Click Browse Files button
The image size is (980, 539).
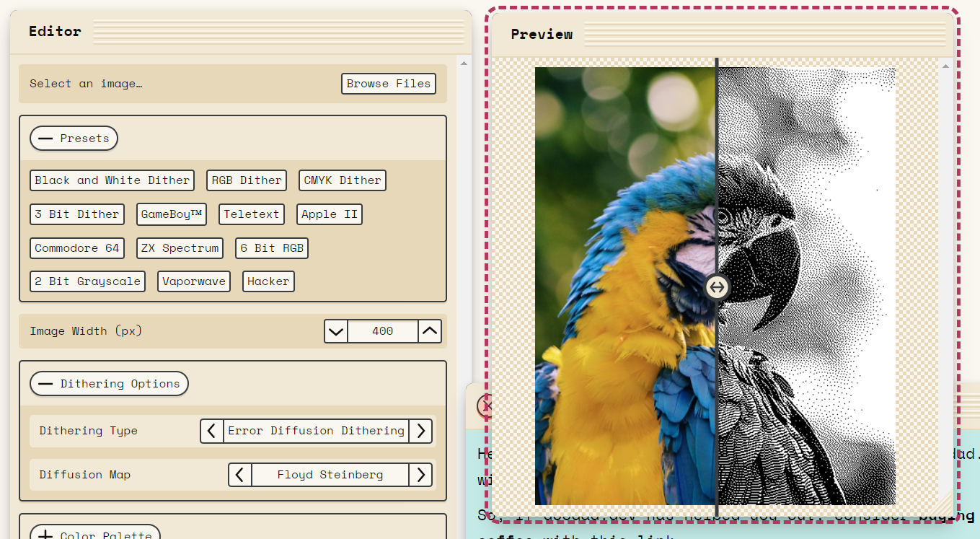pyautogui.click(x=388, y=84)
